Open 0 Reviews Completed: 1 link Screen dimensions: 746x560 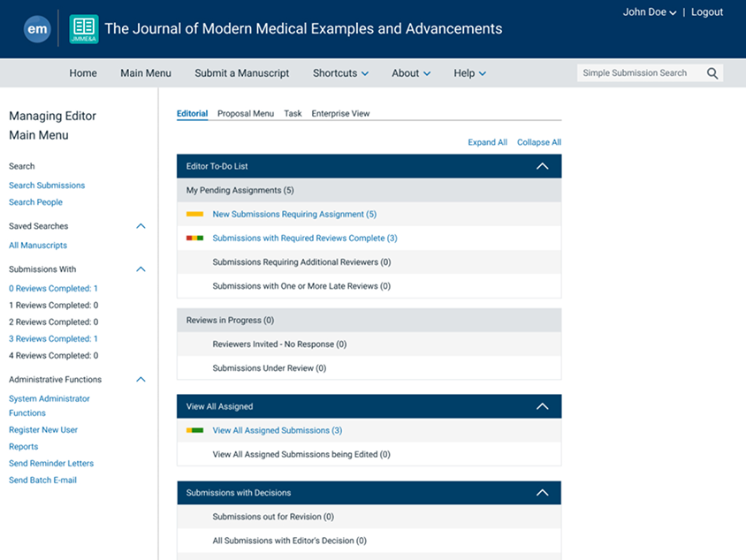point(53,289)
